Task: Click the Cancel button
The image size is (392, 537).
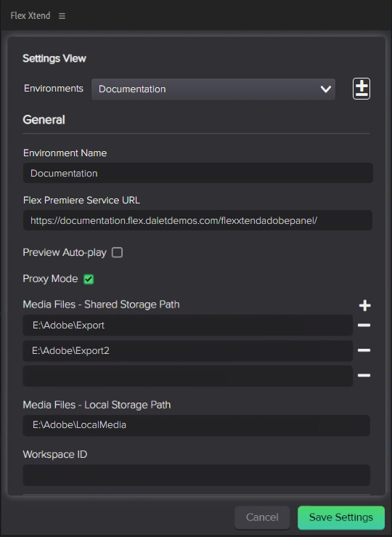Action: pos(262,517)
